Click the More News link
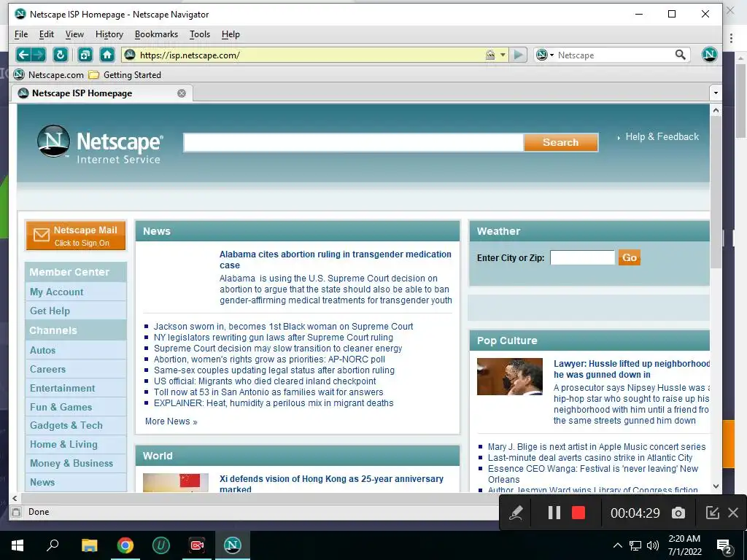This screenshot has height=560, width=747. [171, 421]
